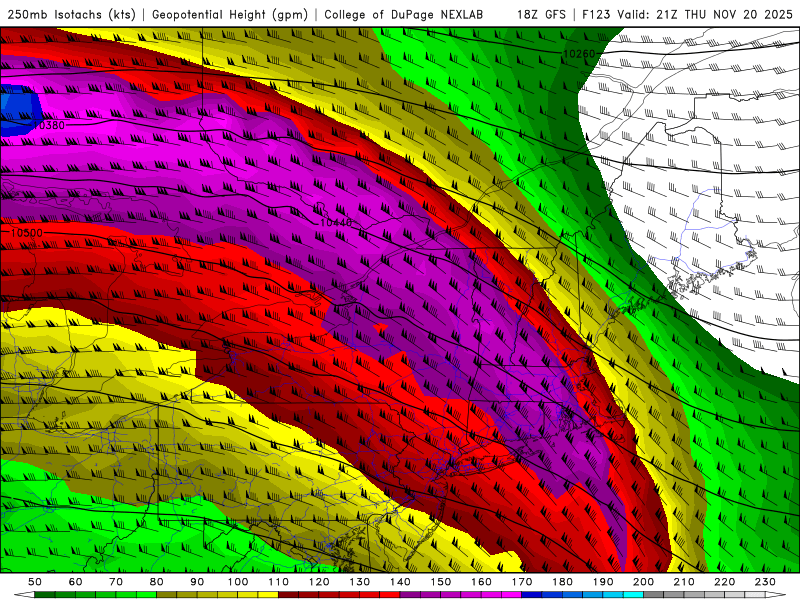Click the 220 value on the color scale
Image resolution: width=800 pixels, height=600 pixels.
tap(724, 582)
